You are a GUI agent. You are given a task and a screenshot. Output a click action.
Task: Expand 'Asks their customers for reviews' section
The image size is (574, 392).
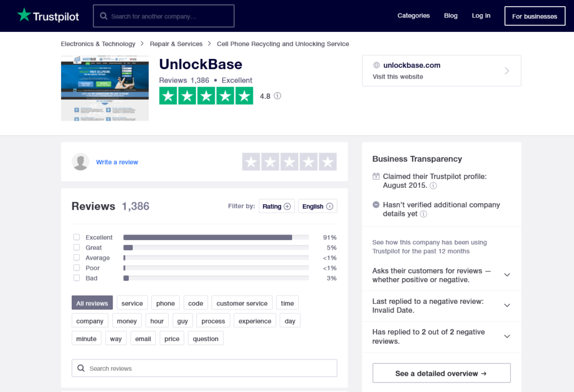[x=507, y=275]
